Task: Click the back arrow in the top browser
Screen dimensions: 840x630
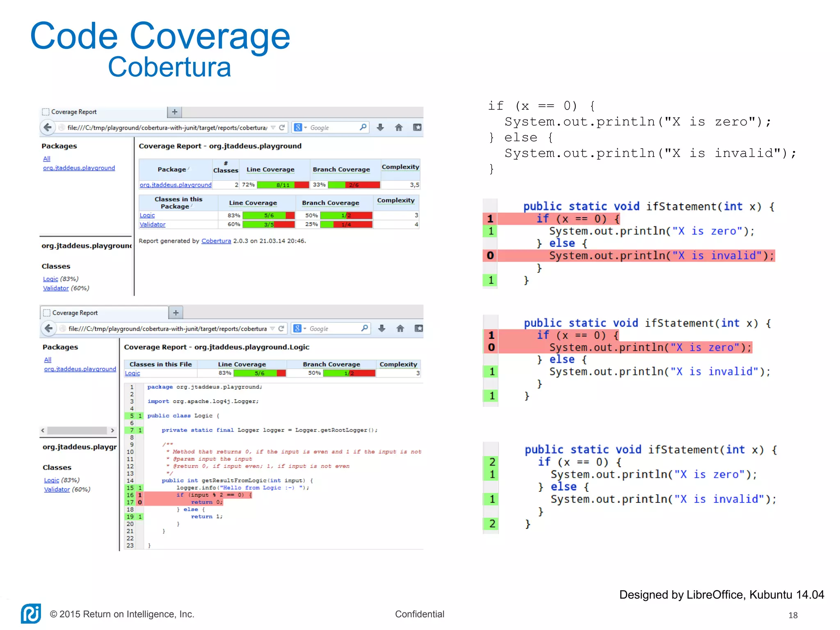Action: coord(48,128)
